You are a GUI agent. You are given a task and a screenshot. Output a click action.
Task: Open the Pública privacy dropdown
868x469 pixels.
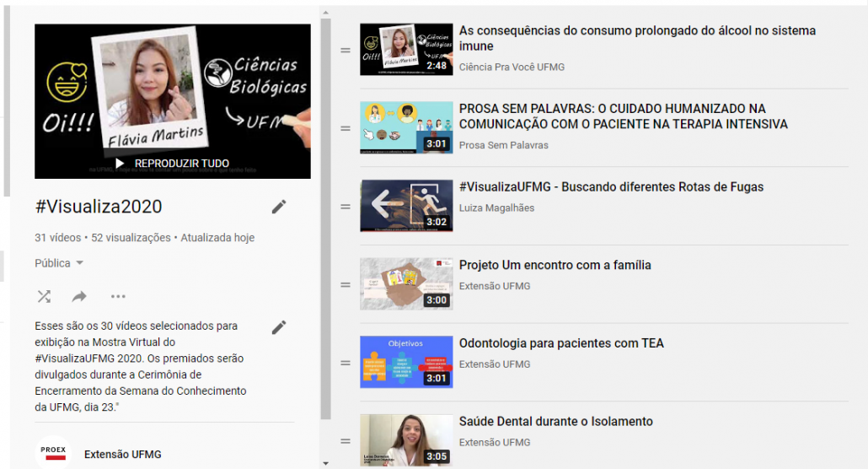[x=59, y=263]
